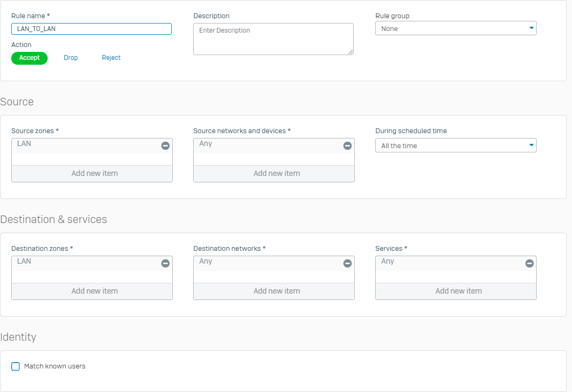Remove Any from Source networks and devices

point(347,146)
